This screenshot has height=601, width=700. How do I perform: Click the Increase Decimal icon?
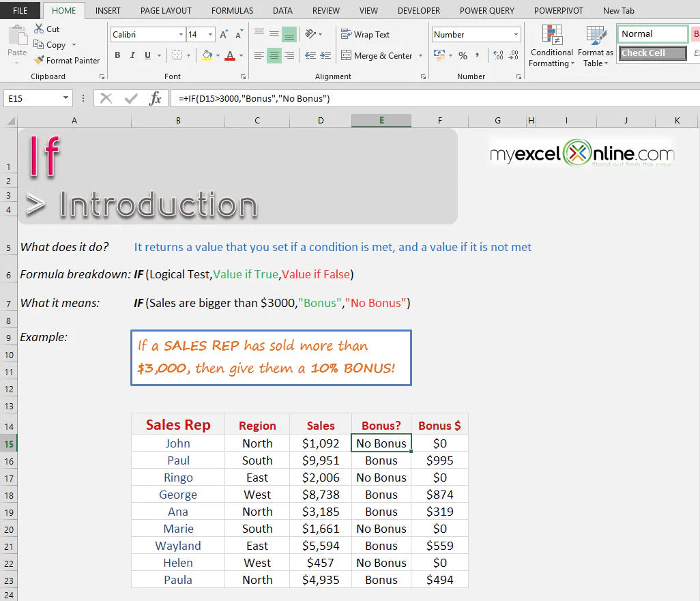click(x=497, y=56)
